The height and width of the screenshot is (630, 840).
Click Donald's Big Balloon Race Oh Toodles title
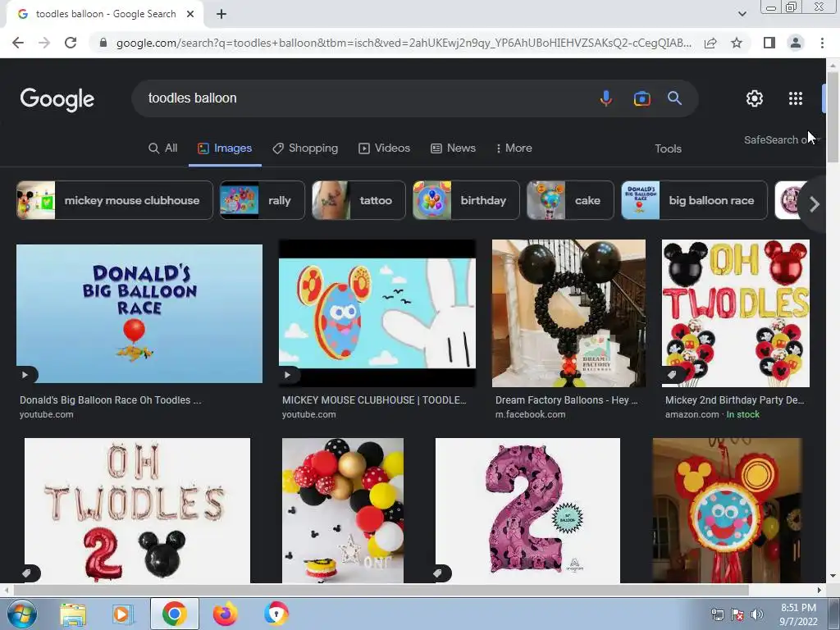coord(111,400)
